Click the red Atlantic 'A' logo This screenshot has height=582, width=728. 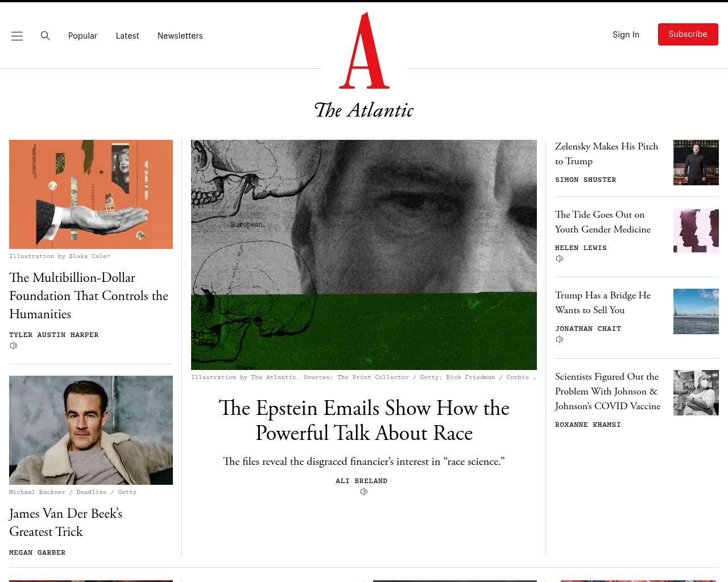(x=365, y=51)
